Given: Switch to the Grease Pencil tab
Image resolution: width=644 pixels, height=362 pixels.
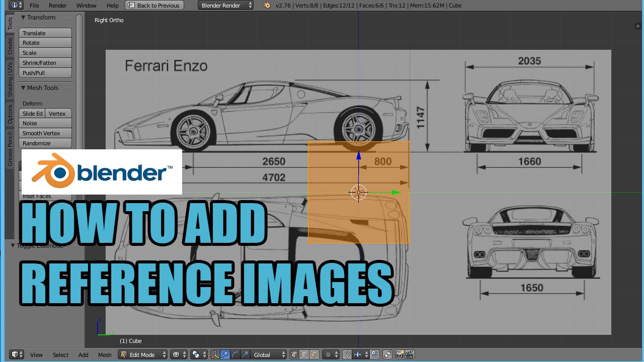Looking at the screenshot, I should coord(10,149).
